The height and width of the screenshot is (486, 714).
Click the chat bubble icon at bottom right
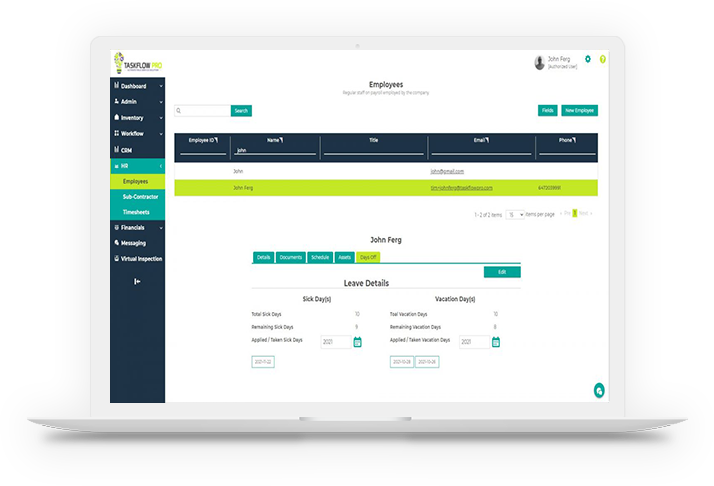[x=598, y=390]
